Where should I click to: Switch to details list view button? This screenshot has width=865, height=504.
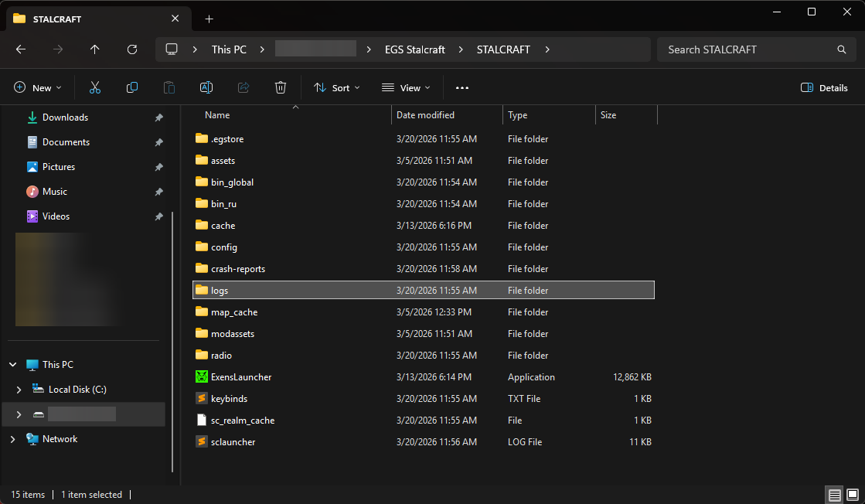click(x=834, y=495)
